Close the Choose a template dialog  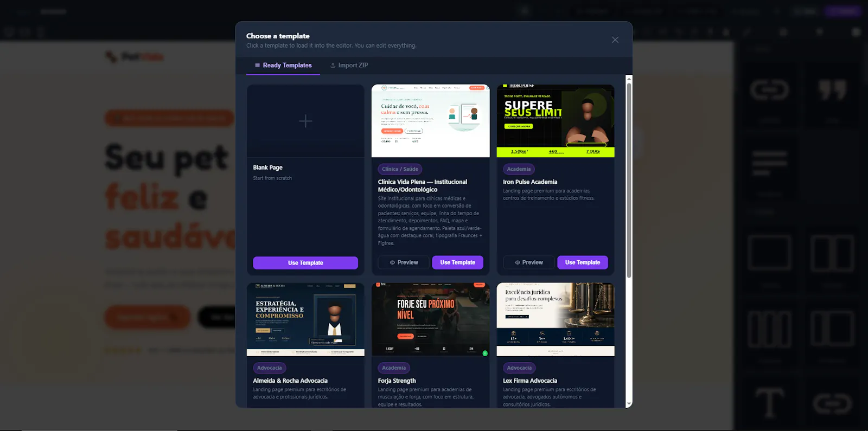click(615, 40)
